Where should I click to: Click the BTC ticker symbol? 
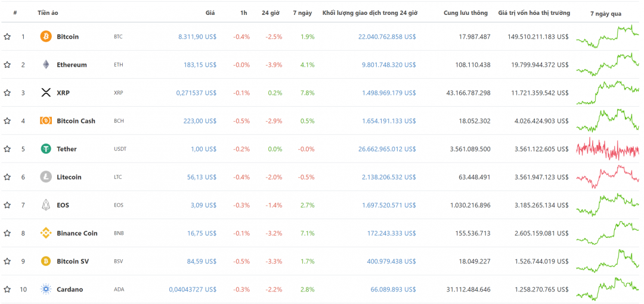pos(118,36)
